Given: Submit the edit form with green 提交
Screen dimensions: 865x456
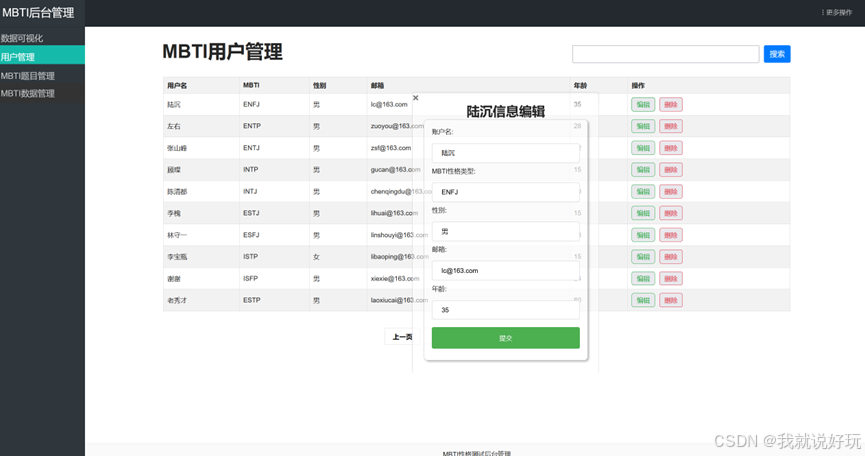Looking at the screenshot, I should coord(505,338).
